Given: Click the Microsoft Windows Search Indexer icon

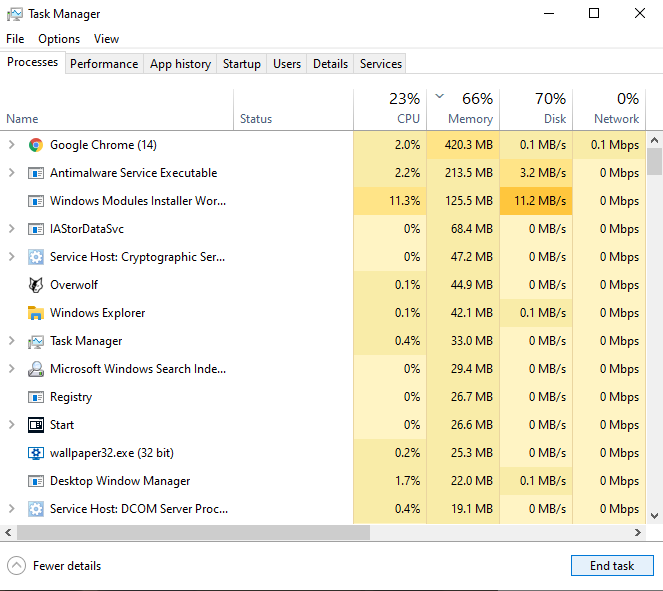Looking at the screenshot, I should click(x=36, y=369).
